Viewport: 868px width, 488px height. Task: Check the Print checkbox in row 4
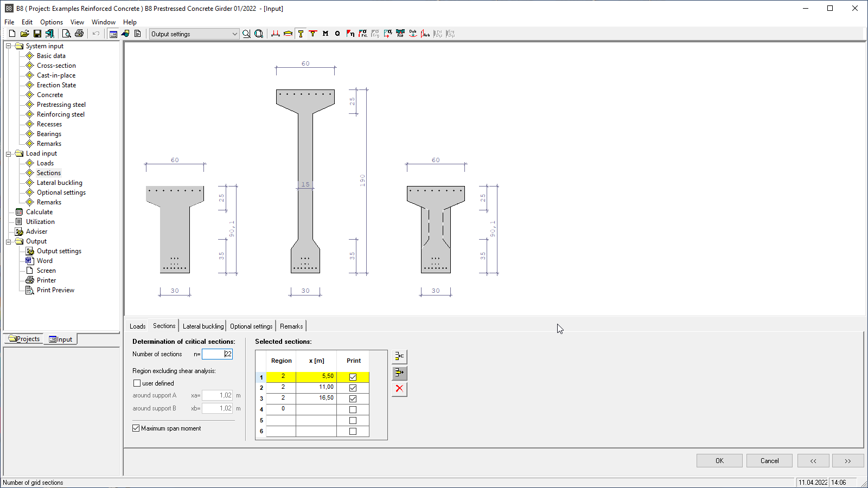click(353, 409)
